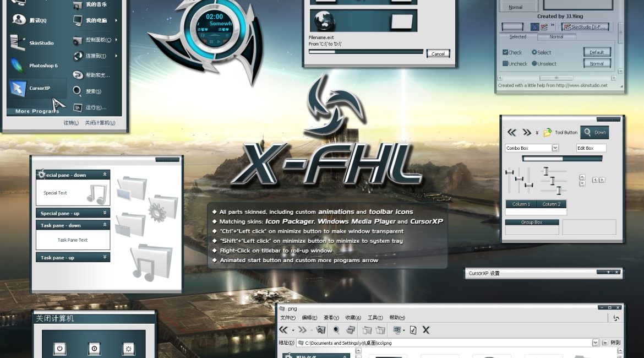Screen dimensions: 644x358
Task: Go back in the png explorer window
Action: pos(284,330)
